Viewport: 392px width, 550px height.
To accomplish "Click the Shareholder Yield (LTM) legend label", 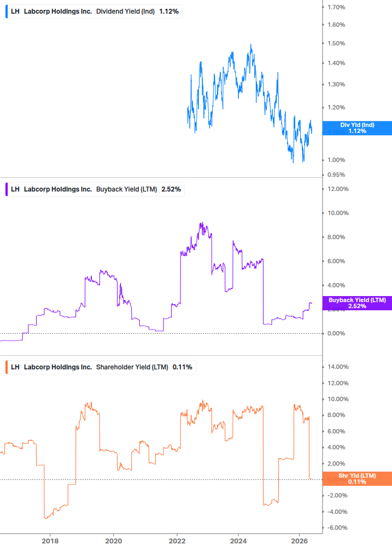I will (132, 367).
